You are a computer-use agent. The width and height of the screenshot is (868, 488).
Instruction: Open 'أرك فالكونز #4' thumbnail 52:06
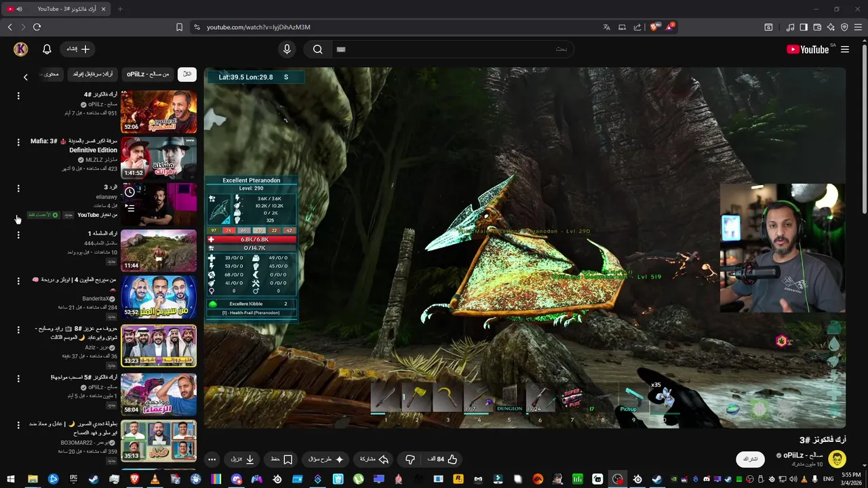159,112
